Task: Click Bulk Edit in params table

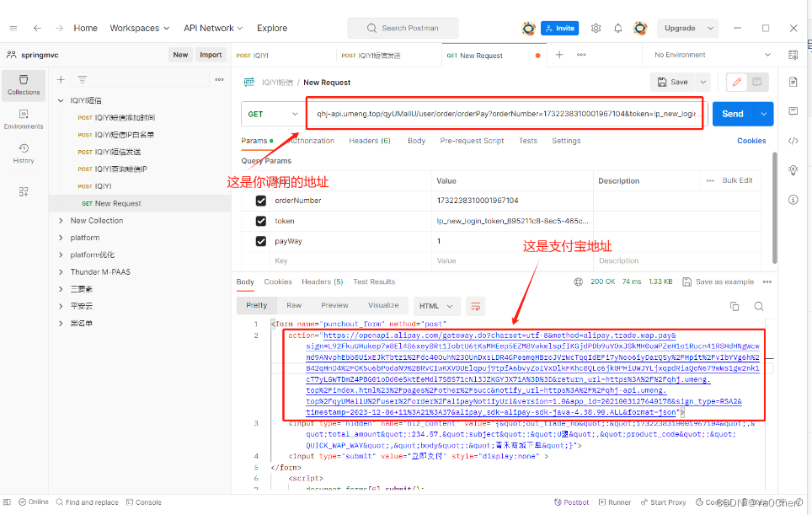Action: (737, 180)
